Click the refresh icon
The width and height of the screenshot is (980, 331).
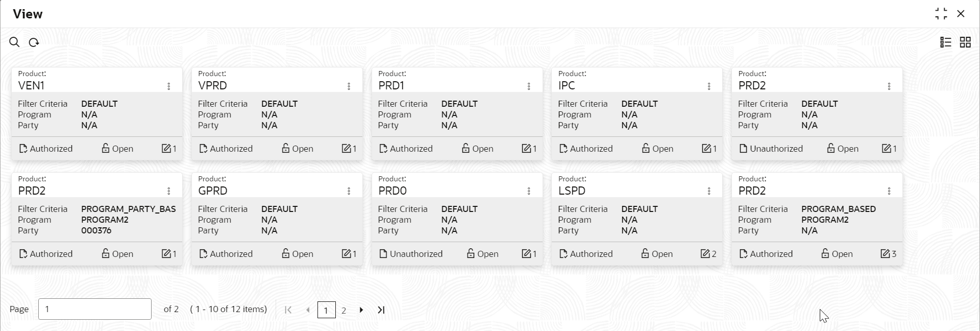point(34,42)
